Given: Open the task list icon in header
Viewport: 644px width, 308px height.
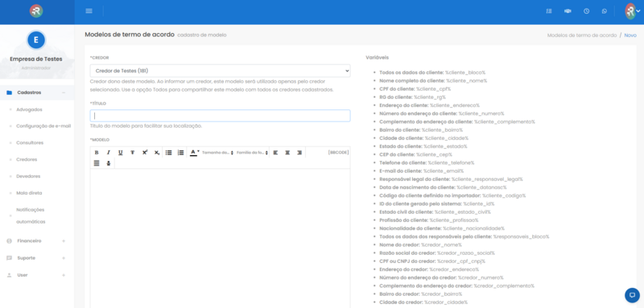Looking at the screenshot, I should pos(549,11).
